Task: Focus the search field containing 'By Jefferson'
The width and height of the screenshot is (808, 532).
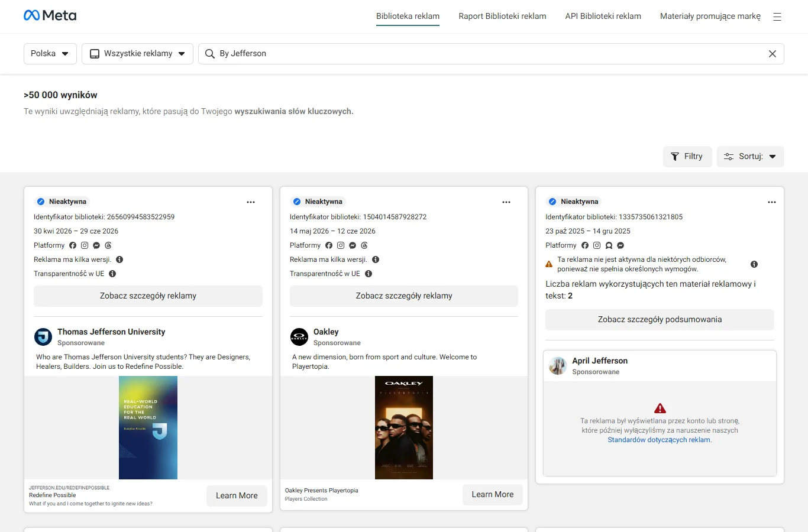Action: tap(491, 54)
